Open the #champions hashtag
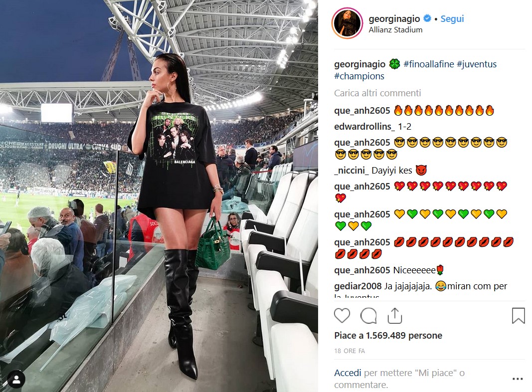Viewport: 532px width, 392px height. coord(359,76)
